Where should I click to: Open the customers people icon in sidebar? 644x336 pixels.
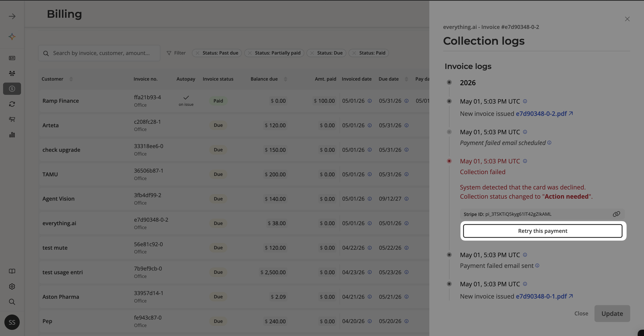point(12,73)
